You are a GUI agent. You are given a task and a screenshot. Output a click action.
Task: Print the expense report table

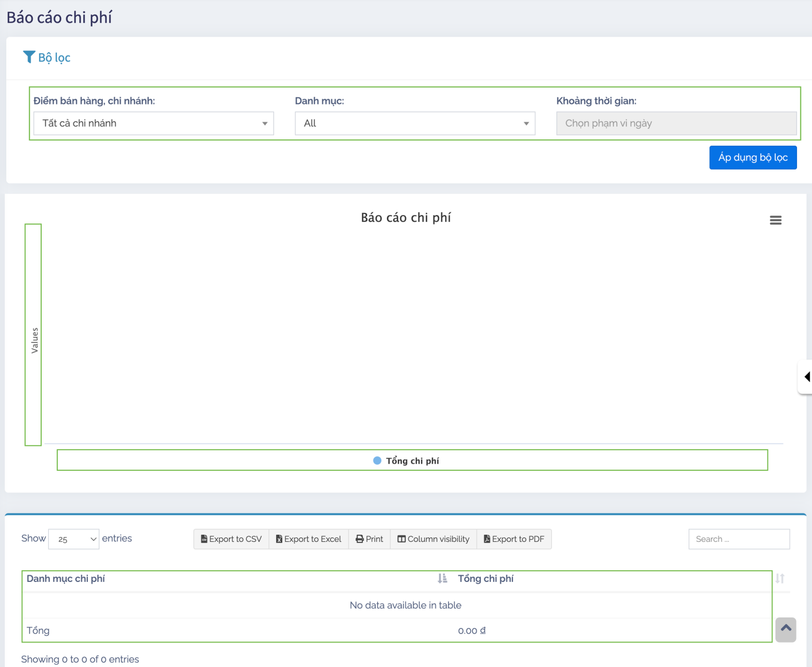(x=369, y=539)
